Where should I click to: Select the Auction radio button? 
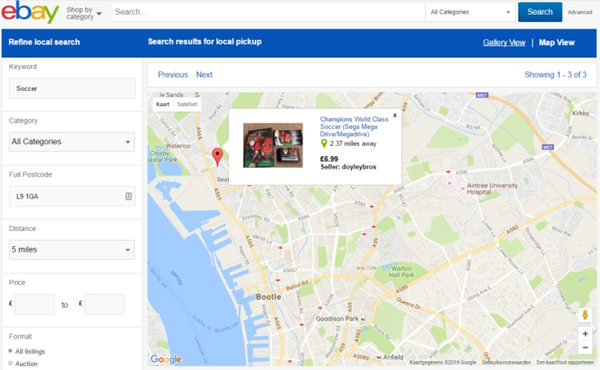(10, 363)
